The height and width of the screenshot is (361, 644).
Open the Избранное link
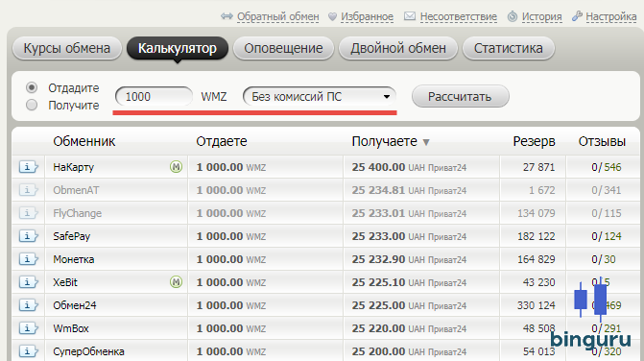tap(368, 17)
